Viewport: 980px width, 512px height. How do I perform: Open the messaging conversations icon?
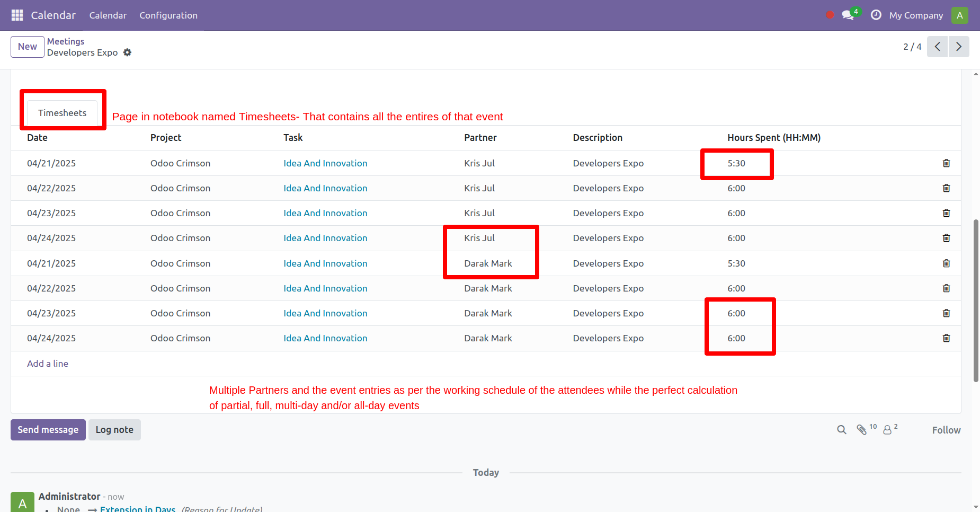pos(847,15)
